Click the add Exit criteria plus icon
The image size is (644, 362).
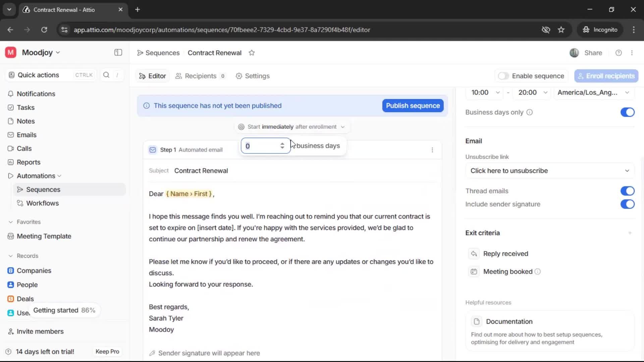pos(630,233)
